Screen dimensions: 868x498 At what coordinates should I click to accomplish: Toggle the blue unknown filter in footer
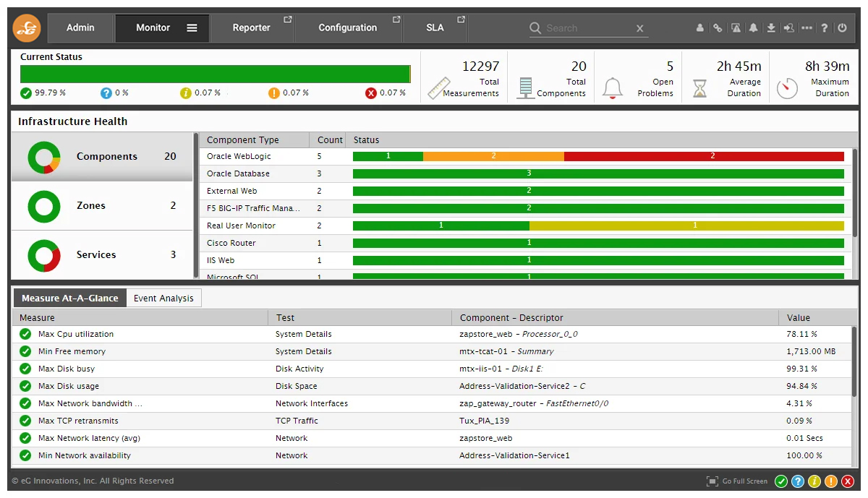click(798, 481)
